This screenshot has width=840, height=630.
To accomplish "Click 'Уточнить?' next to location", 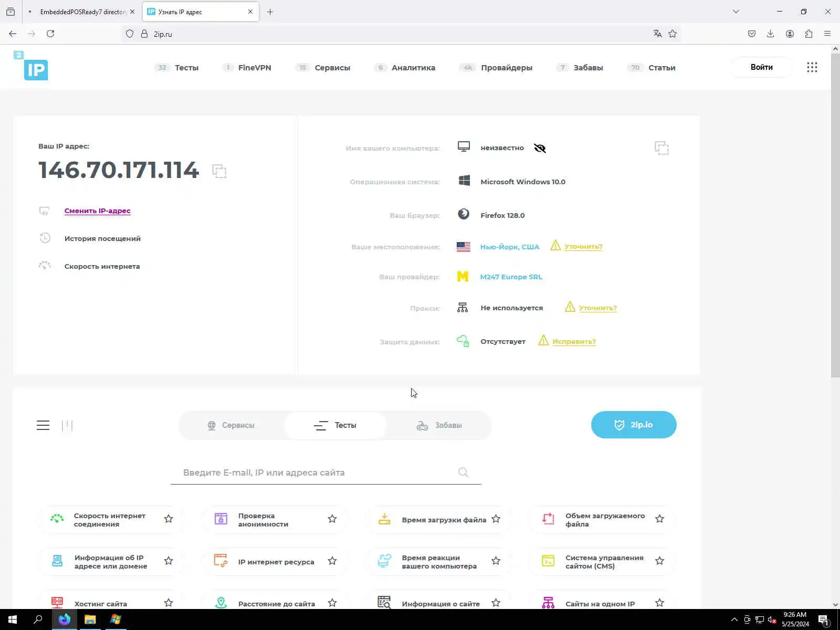I will click(x=583, y=247).
